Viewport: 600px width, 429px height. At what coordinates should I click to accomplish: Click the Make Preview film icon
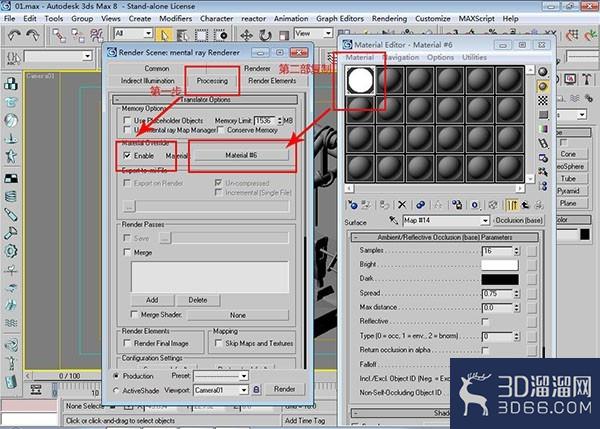click(543, 144)
